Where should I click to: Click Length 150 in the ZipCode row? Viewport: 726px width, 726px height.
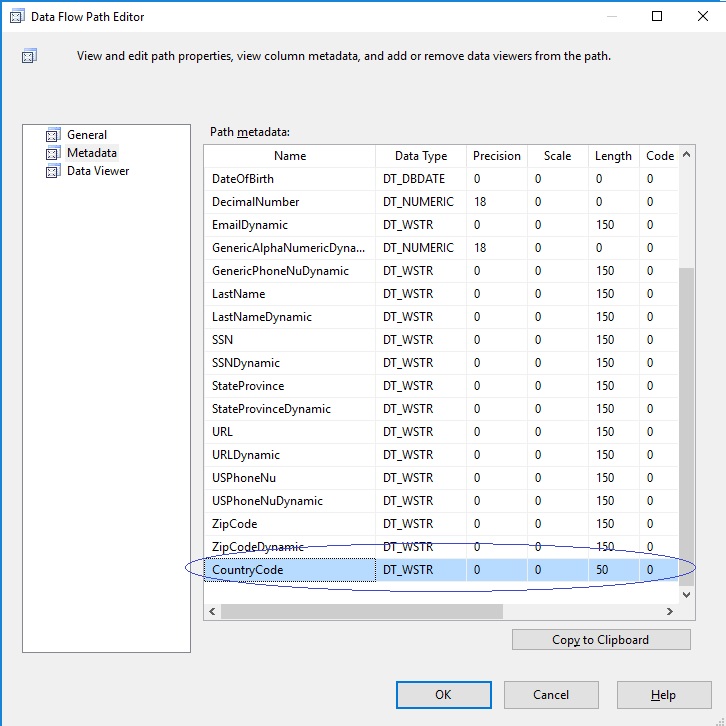(613, 524)
